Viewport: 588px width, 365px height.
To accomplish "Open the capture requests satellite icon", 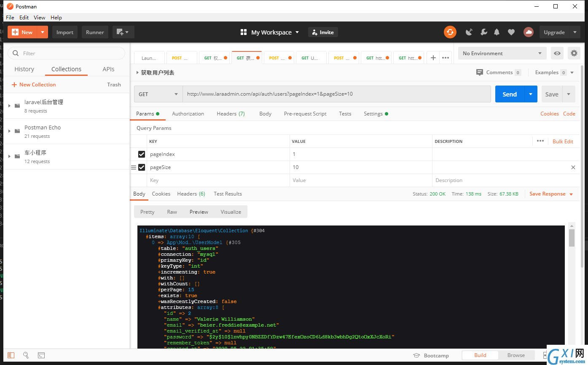I will click(x=469, y=32).
